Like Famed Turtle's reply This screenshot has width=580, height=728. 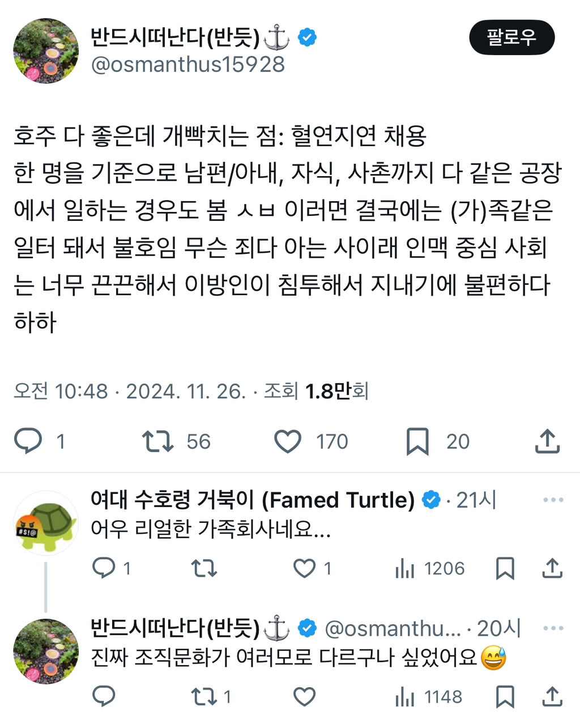(x=306, y=568)
